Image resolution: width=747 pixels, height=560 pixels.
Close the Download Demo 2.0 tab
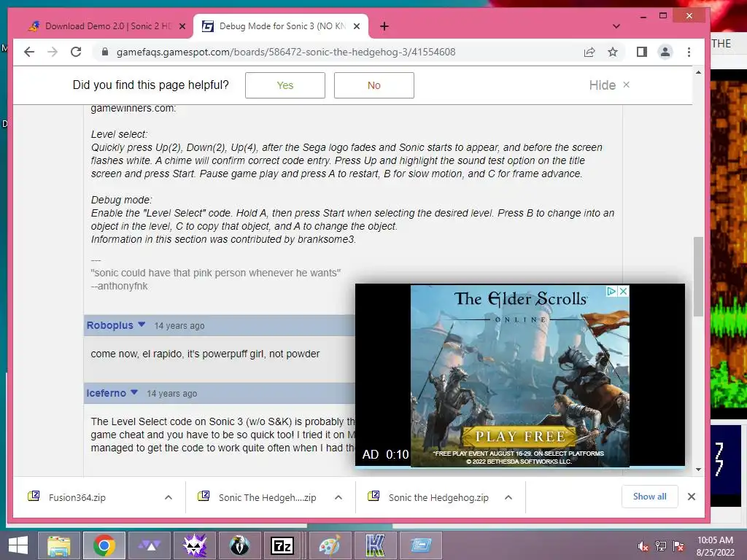click(182, 27)
